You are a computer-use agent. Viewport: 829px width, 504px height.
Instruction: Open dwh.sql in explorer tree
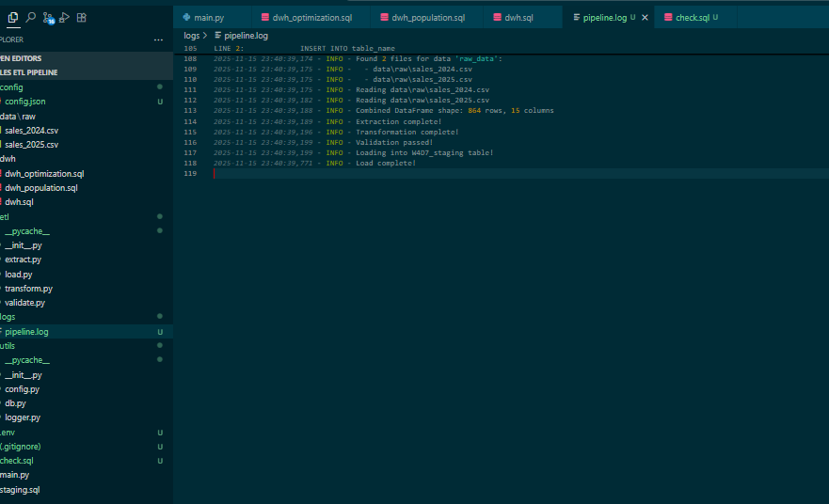87,202
